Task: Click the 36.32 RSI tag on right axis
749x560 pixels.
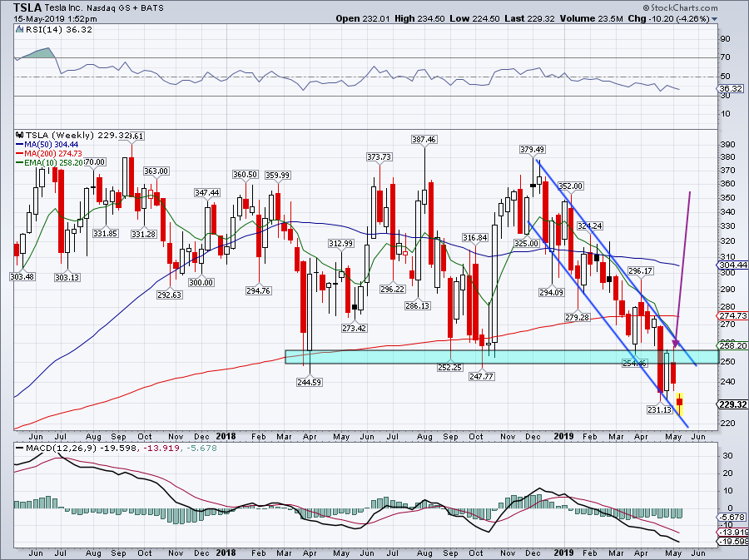Action: pyautogui.click(x=732, y=89)
